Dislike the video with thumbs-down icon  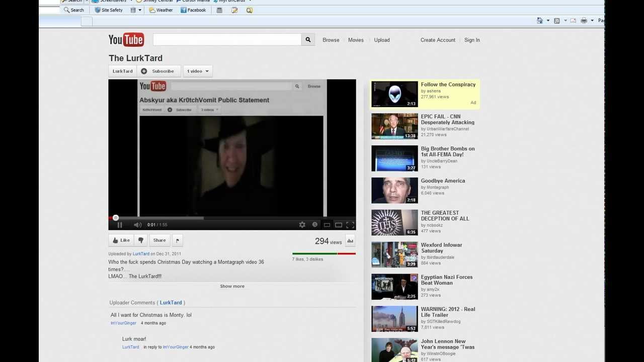click(x=141, y=240)
